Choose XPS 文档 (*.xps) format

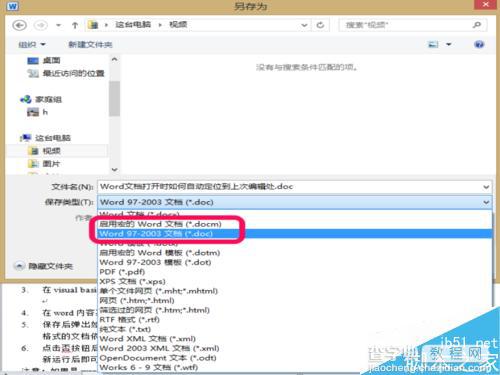[295, 282]
